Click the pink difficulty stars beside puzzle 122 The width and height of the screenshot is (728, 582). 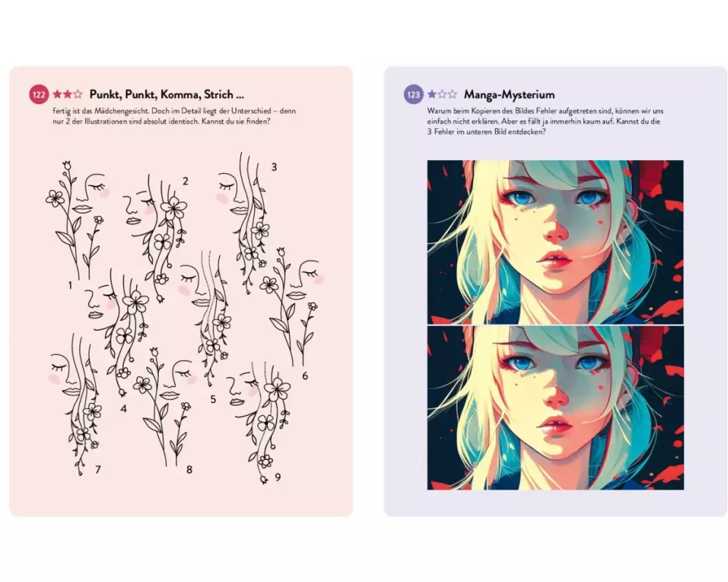pos(68,95)
